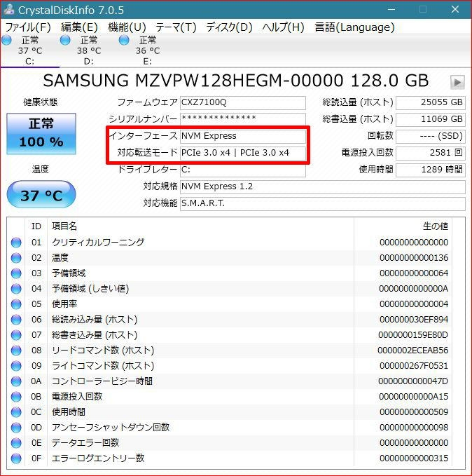
Task: Select the D: drive tab at 38 °C
Action: click(88, 50)
